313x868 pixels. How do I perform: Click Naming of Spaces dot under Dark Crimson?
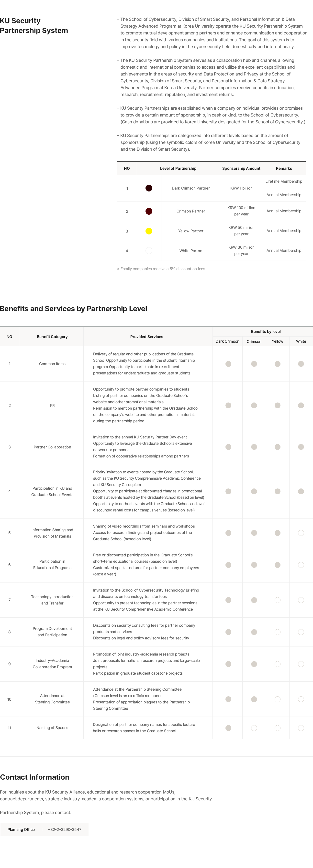[x=228, y=728]
